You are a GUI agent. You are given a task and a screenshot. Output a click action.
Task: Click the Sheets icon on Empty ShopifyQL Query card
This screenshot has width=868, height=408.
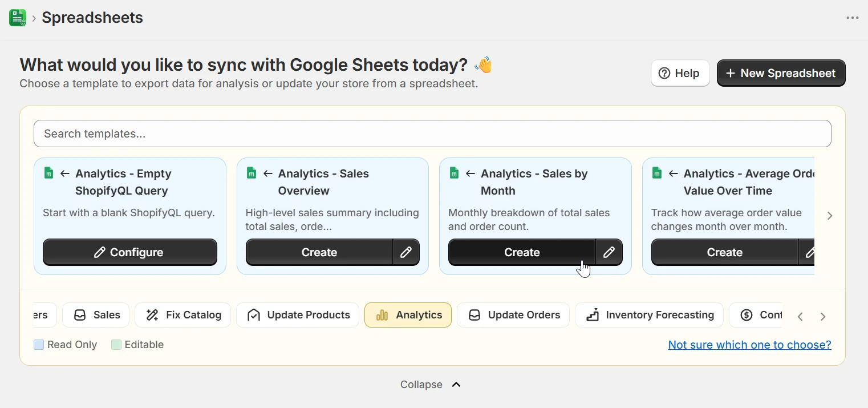[49, 173]
